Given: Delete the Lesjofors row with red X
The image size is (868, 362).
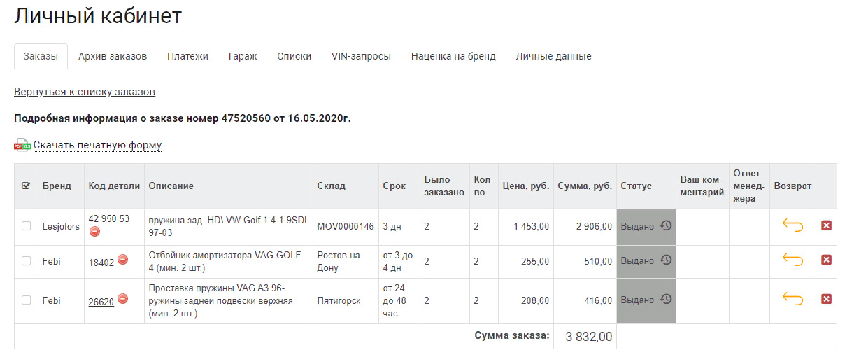Looking at the screenshot, I should [x=826, y=225].
